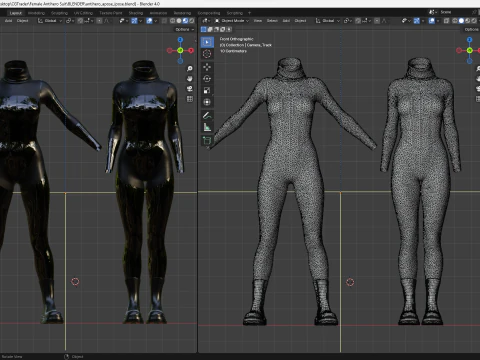The width and height of the screenshot is (480, 360).
Task: Switch to the UV Editing workspace tab
Action: pyautogui.click(x=83, y=13)
